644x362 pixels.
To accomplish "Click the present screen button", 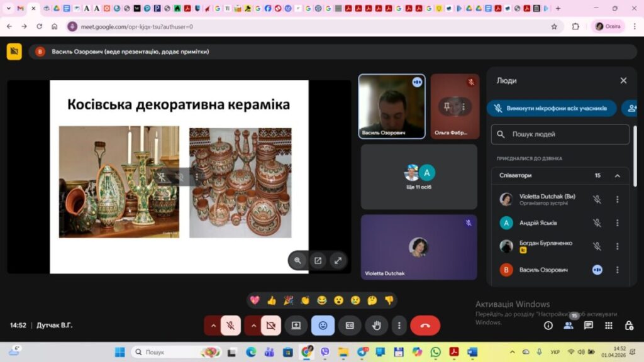I will pos(296,326).
